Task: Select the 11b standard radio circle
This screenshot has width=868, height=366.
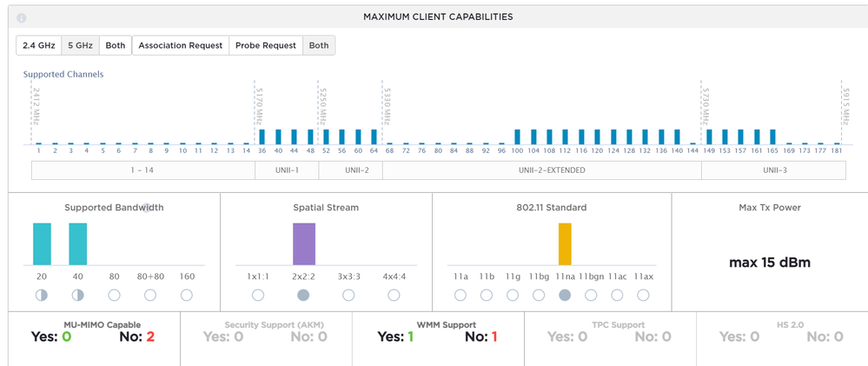Action: [487, 295]
